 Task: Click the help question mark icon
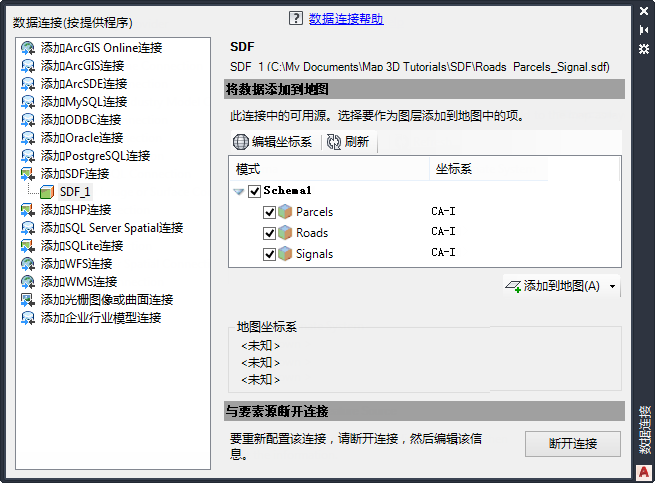click(296, 18)
